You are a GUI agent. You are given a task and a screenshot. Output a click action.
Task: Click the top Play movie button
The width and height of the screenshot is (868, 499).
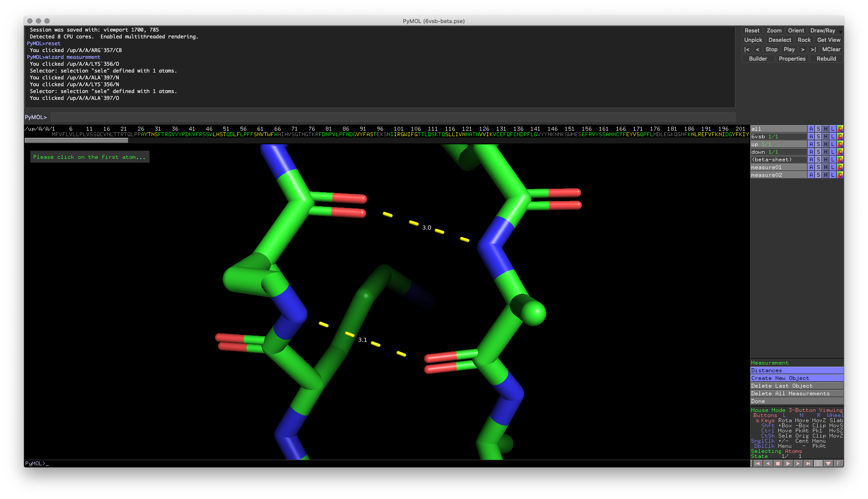pos(789,50)
